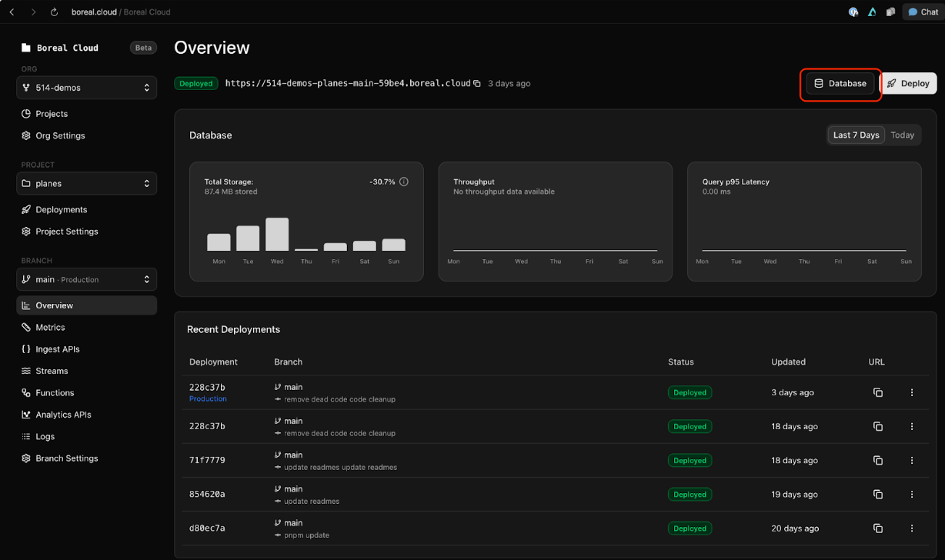Open Project Settings in sidebar
The height and width of the screenshot is (560, 945).
[66, 232]
